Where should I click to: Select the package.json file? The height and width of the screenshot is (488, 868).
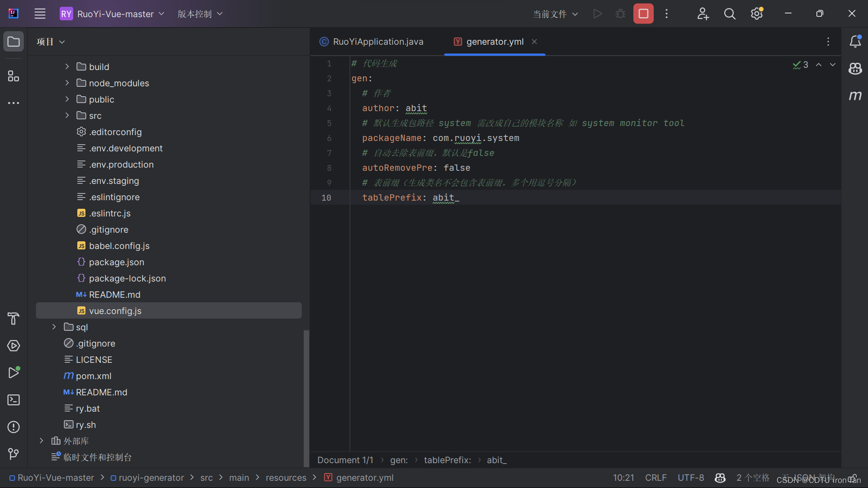click(x=117, y=262)
